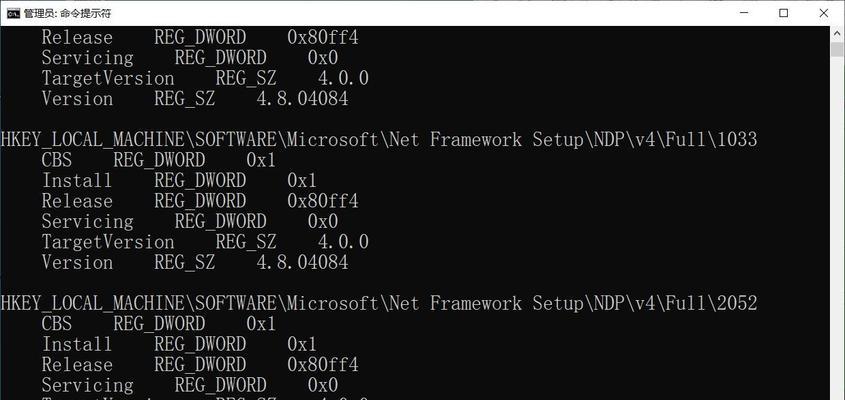
Task: Click the 管理员: 命令提示符 title text
Action: click(67, 13)
